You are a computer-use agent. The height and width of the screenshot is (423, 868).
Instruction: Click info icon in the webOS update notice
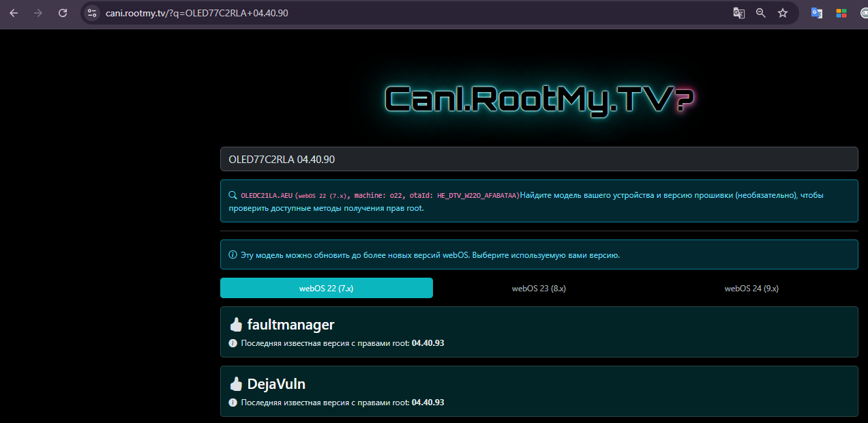coord(233,255)
